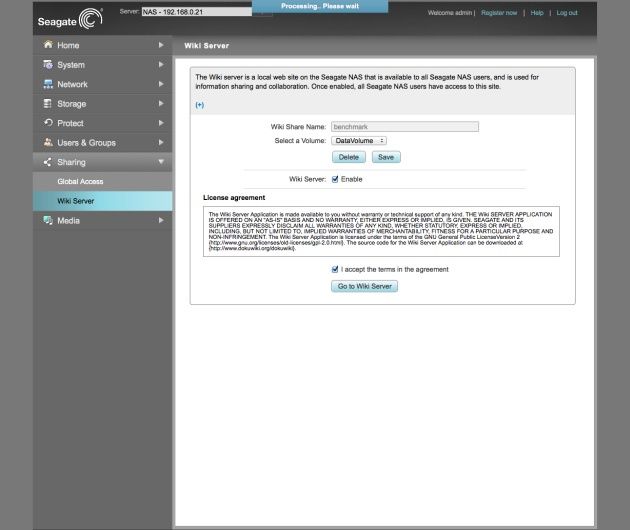630x530 pixels.
Task: Click the Save button
Action: coord(386,157)
